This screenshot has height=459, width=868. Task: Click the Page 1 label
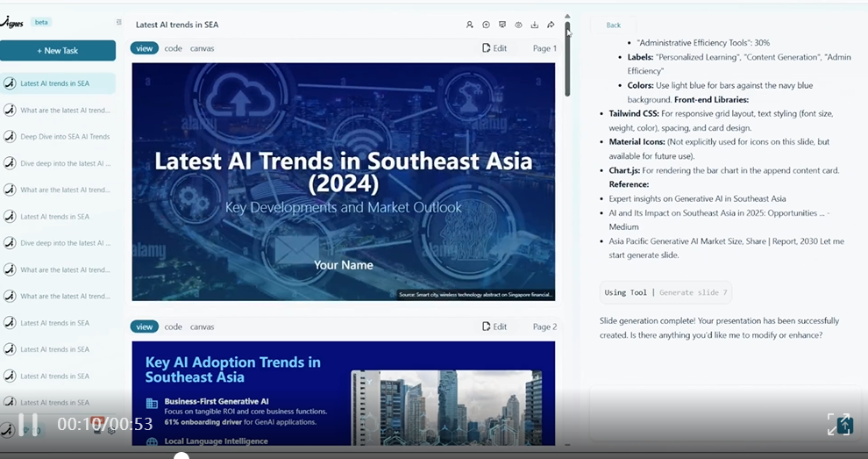tap(544, 48)
